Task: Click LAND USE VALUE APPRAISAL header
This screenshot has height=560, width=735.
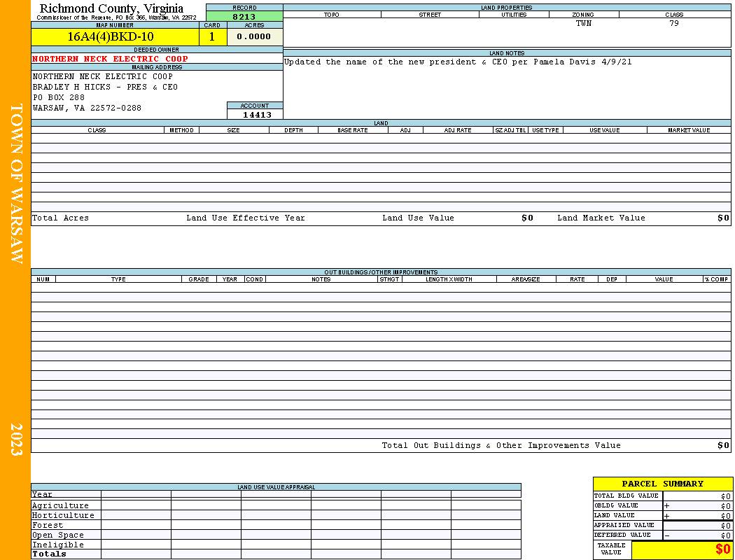Action: 276,487
